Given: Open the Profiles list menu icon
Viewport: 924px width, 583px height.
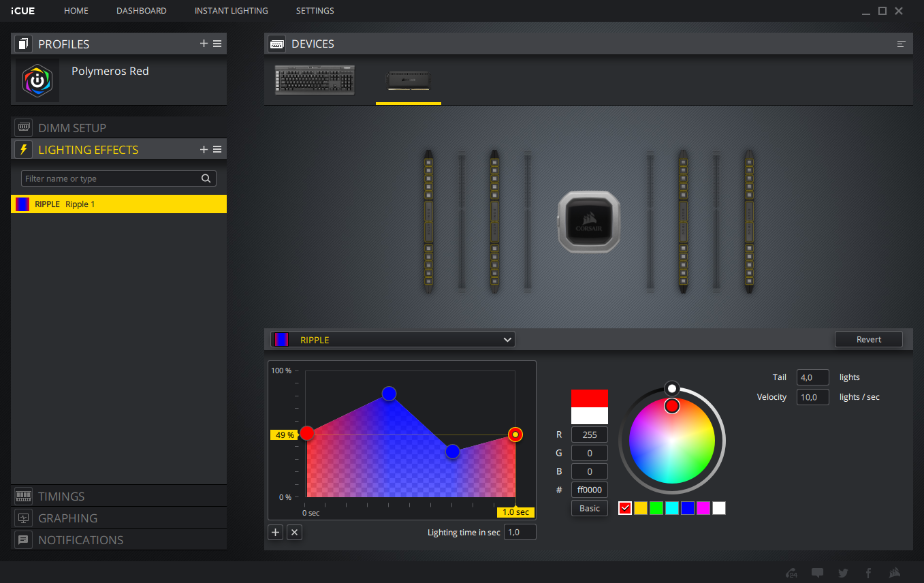Looking at the screenshot, I should pyautogui.click(x=217, y=44).
